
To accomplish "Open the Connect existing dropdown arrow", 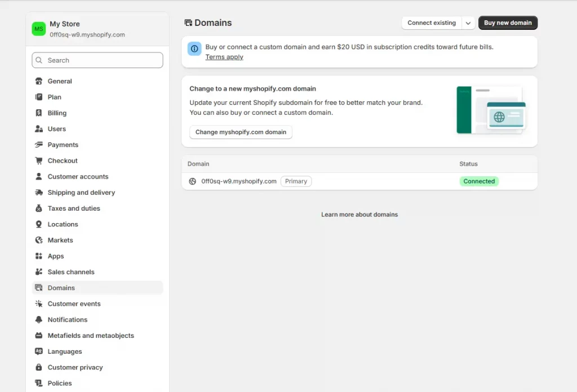I will pos(468,23).
